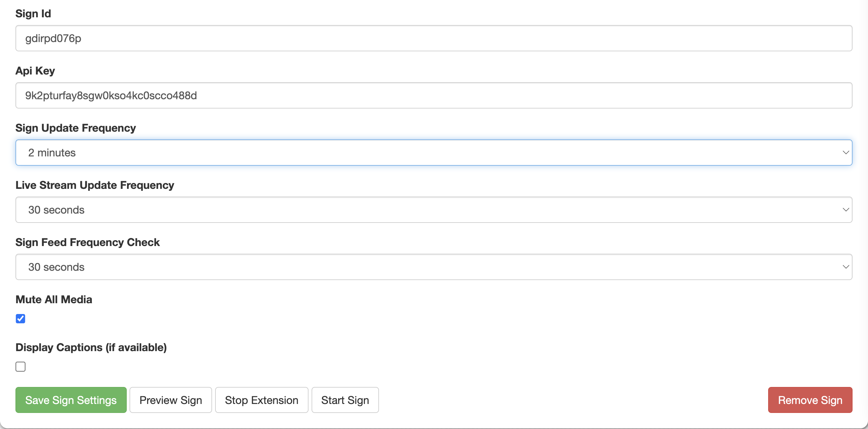Click the chevron arrow on Sign Feed Frequency Check
The height and width of the screenshot is (429, 868).
click(845, 267)
